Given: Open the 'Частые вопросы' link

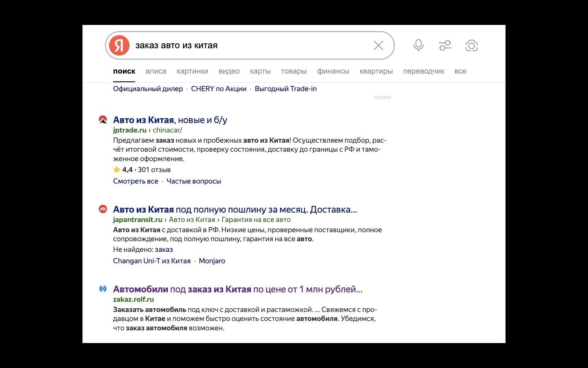Looking at the screenshot, I should click(194, 181).
